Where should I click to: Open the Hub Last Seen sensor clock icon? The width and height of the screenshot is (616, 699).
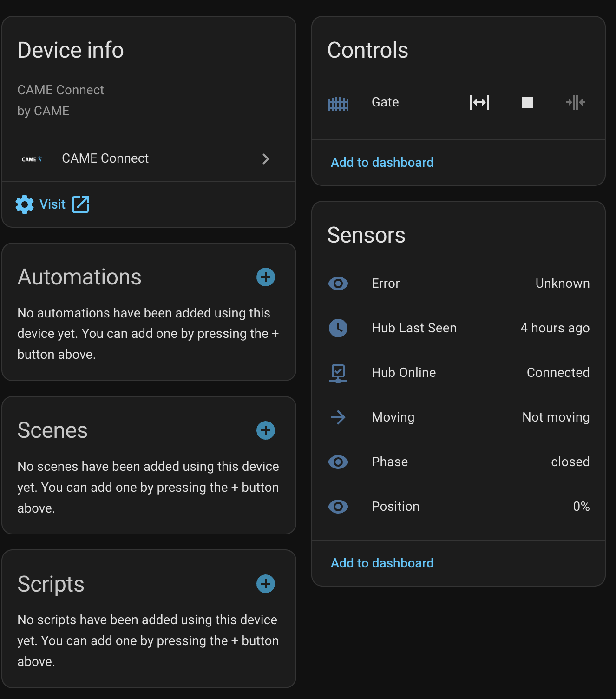(x=338, y=328)
